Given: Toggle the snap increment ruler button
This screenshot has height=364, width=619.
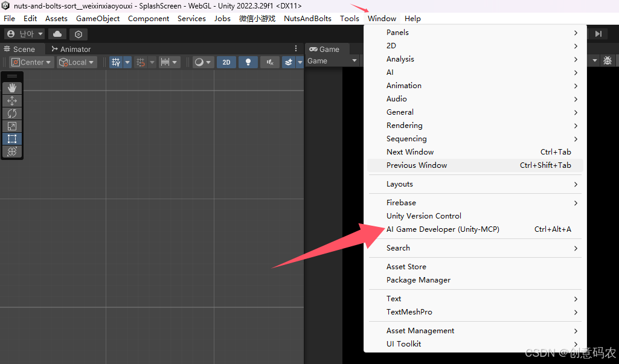Looking at the screenshot, I should pos(165,62).
